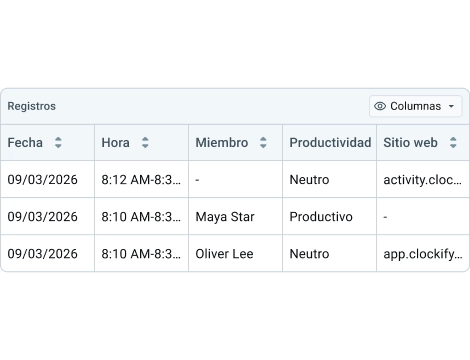470x360 pixels.
Task: Select the Productividad column header
Action: click(x=330, y=142)
